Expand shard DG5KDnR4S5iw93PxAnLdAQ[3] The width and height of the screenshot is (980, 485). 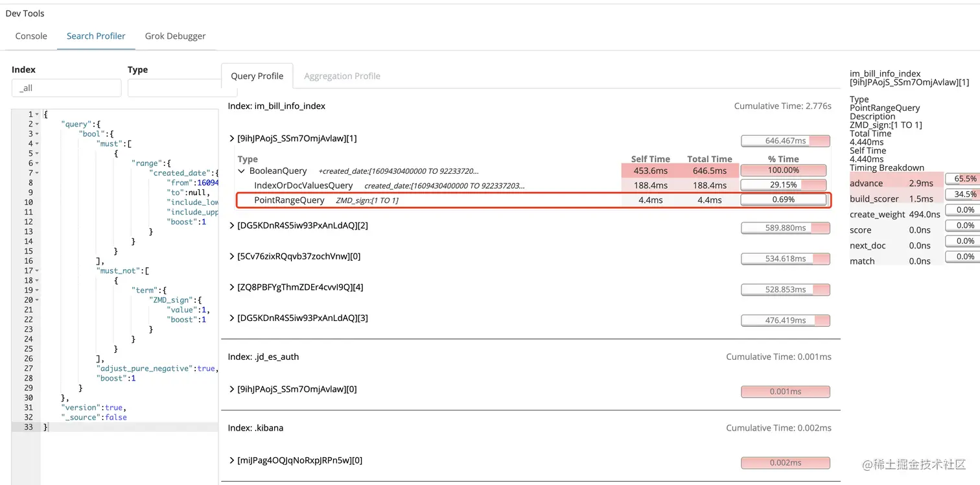tap(232, 318)
